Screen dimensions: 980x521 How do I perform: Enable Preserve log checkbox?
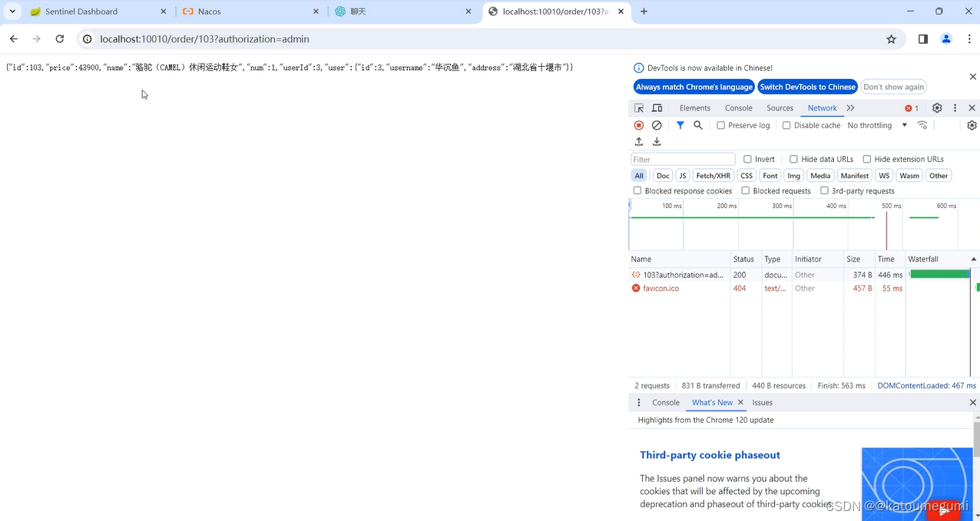[720, 125]
